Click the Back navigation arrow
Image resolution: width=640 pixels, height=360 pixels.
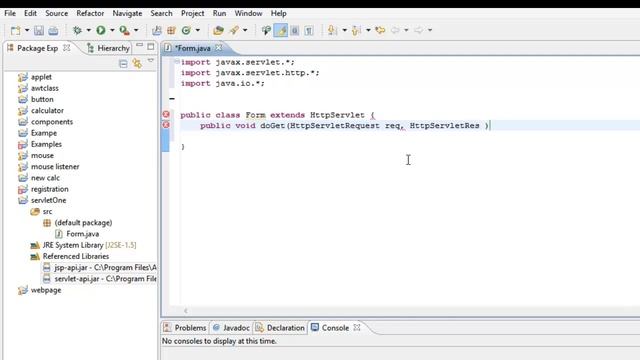click(x=396, y=30)
